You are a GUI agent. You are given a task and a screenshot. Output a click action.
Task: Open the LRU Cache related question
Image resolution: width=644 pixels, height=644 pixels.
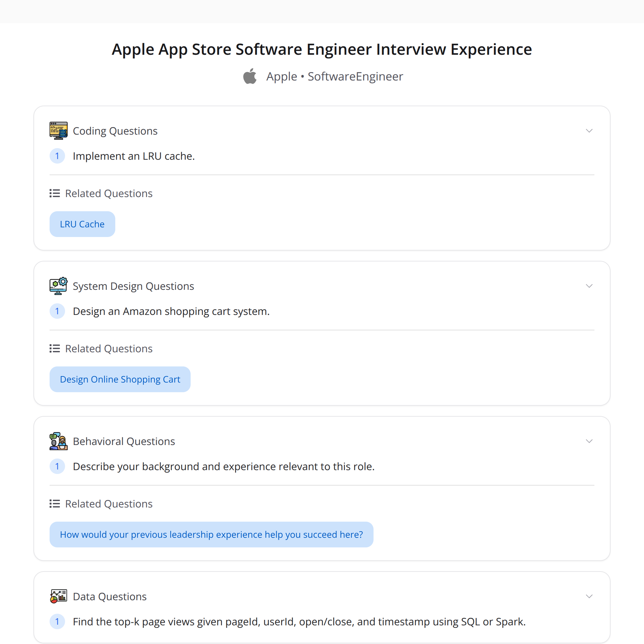pyautogui.click(x=82, y=224)
